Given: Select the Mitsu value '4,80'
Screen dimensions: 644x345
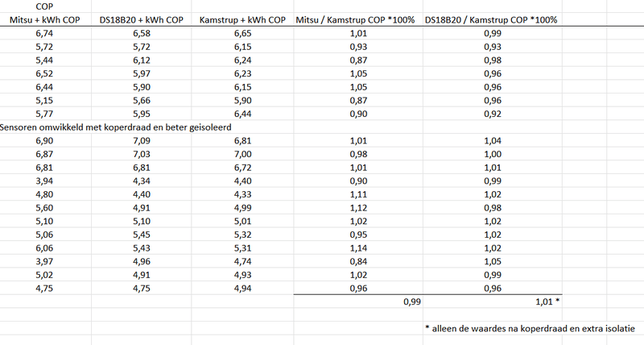Looking at the screenshot, I should (44, 194).
